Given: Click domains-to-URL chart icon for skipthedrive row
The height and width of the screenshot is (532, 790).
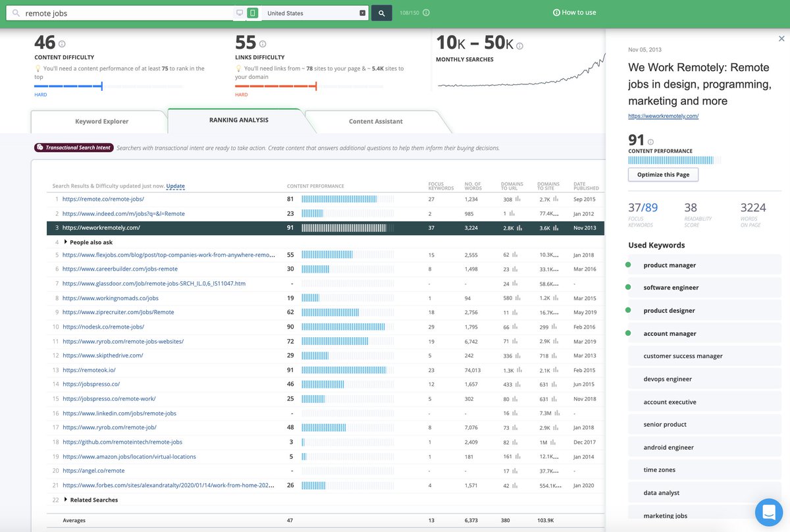Looking at the screenshot, I should click(x=519, y=356).
